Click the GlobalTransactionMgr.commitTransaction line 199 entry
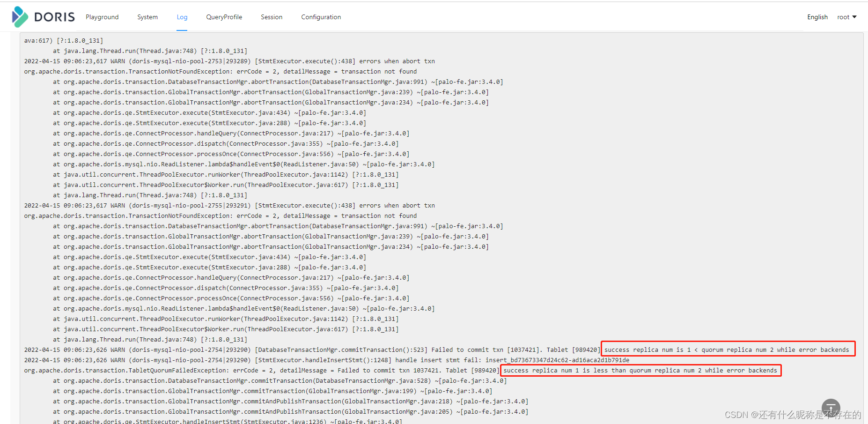This screenshot has width=868, height=424. pos(272,391)
